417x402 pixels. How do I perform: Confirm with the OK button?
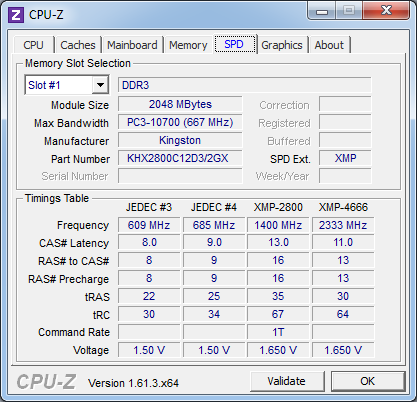point(368,381)
